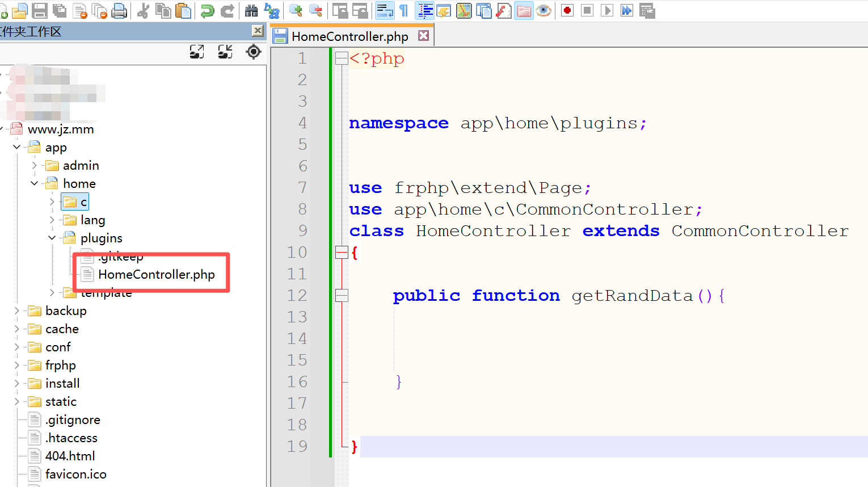Toggle Folder as Workspace panel button
Screen dimensions: 868x487
coord(524,11)
